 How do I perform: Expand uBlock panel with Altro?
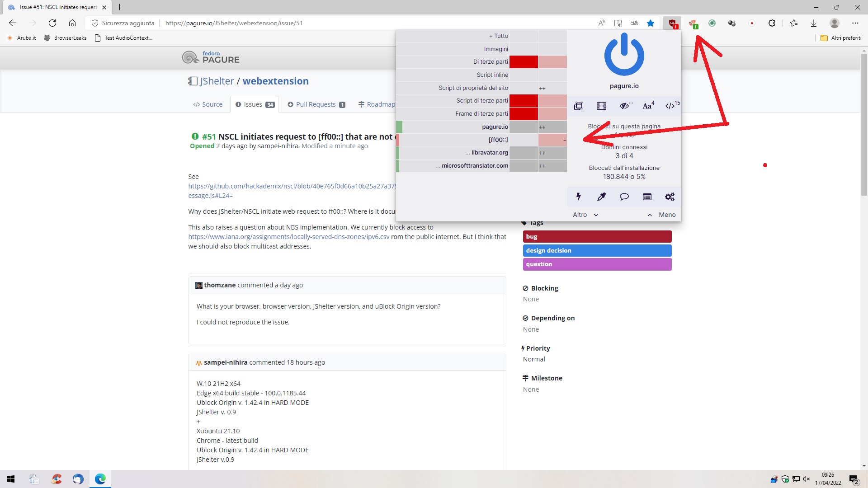(585, 215)
